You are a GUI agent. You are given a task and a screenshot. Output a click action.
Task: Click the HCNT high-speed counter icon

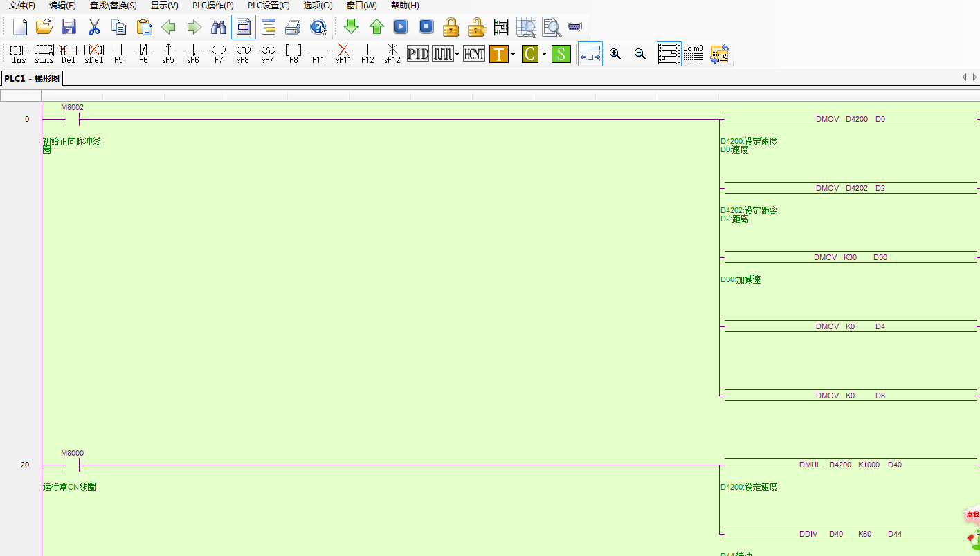(474, 53)
